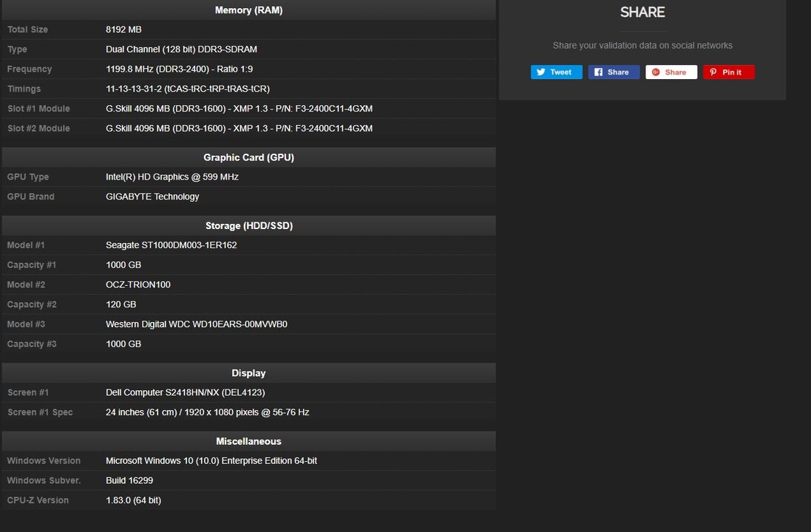Click the 'Share your validation data' description
Viewport: 811px width, 532px height.
click(x=642, y=46)
